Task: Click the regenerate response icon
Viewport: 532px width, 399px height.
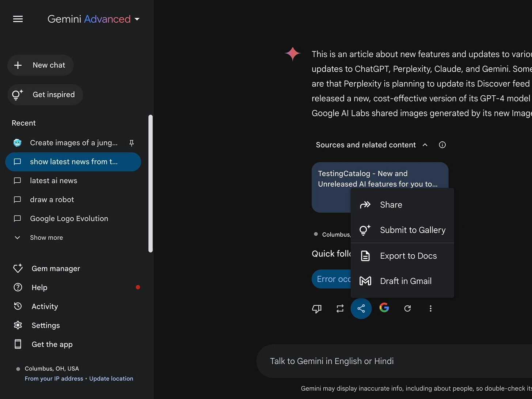Action: pos(407,309)
